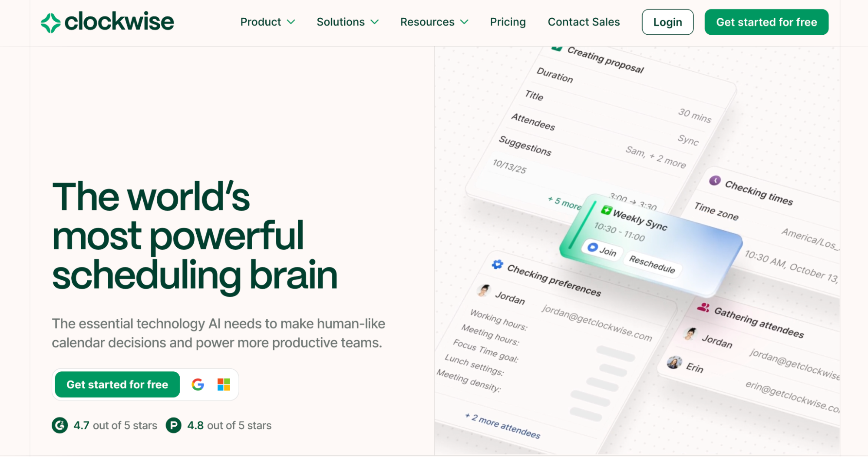Click the G2 rating icon
The height and width of the screenshot is (457, 868).
click(x=59, y=425)
